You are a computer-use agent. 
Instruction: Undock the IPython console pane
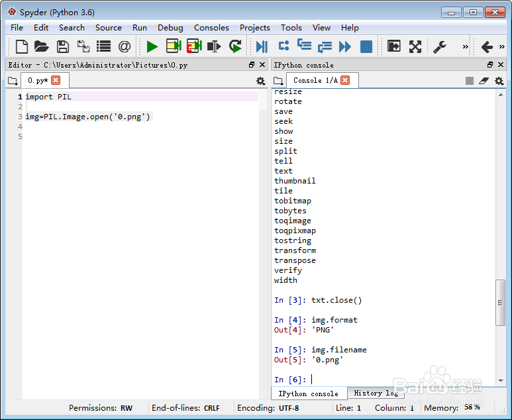tap(489, 65)
